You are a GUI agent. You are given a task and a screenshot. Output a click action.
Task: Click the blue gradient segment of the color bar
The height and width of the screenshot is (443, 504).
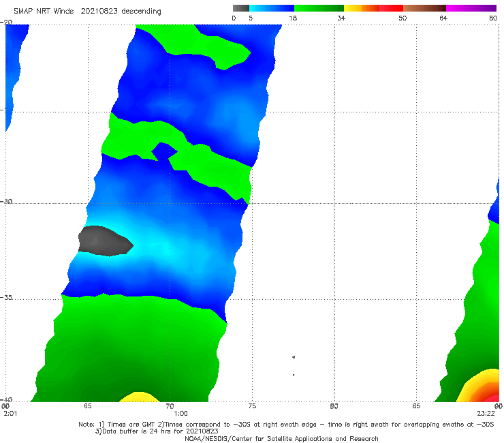(x=272, y=8)
